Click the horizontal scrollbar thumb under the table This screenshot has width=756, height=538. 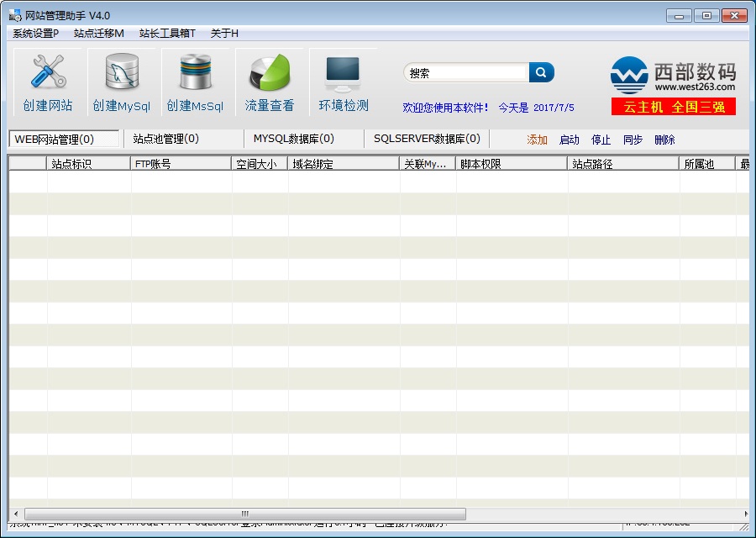pyautogui.click(x=244, y=514)
